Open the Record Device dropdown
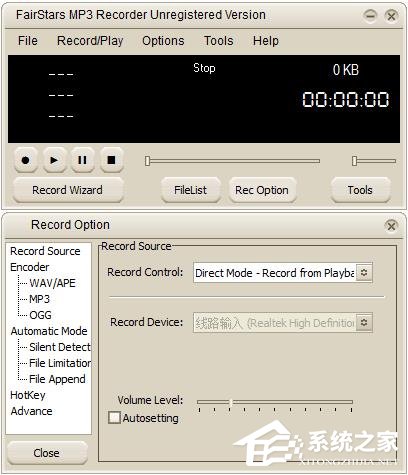Image resolution: width=408 pixels, height=475 pixels. [283, 323]
